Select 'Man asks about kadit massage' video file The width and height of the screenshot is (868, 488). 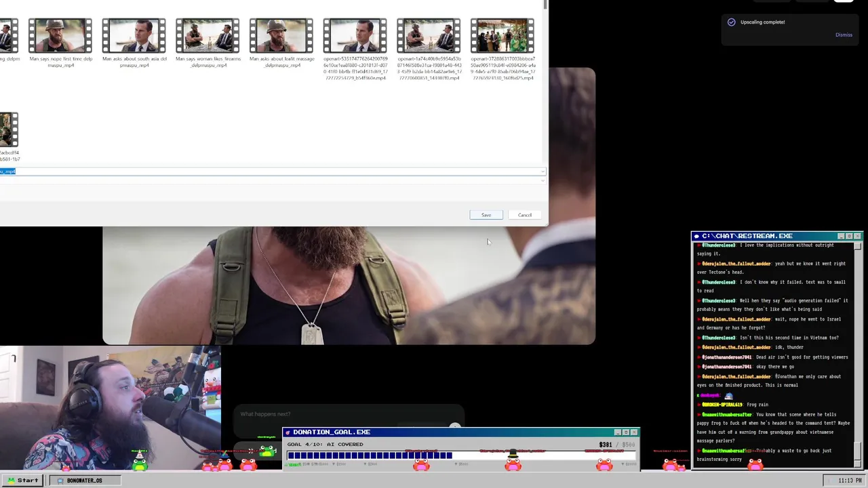tap(281, 43)
